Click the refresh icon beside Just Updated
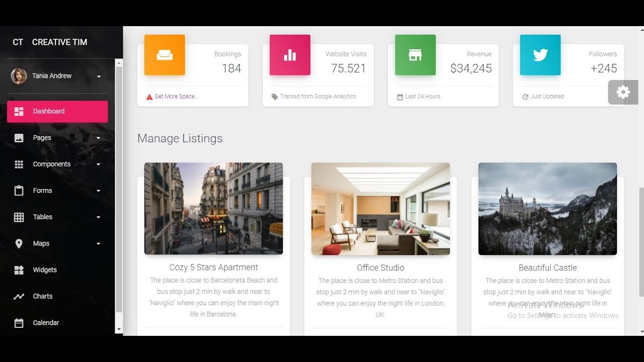Viewport: 644px width, 362px height. tap(525, 97)
